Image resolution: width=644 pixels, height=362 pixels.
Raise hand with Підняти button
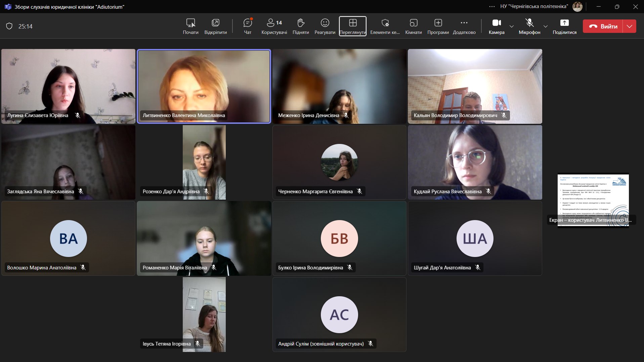pos(301,26)
